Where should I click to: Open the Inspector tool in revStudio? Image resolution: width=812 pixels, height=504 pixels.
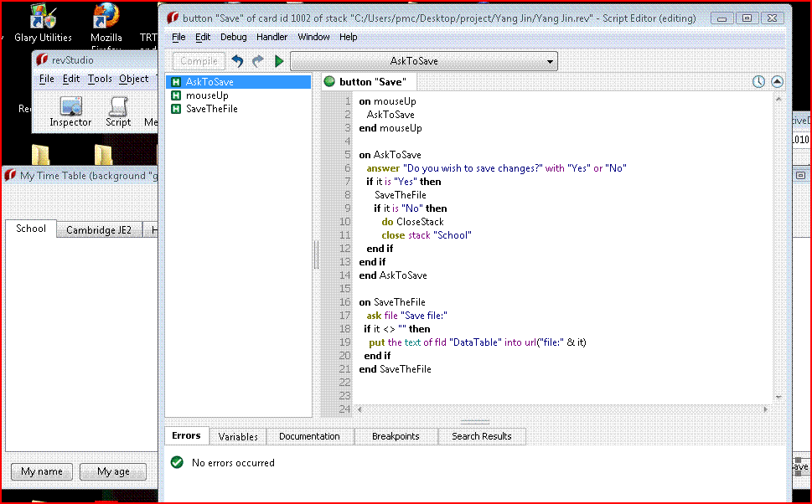(70, 112)
